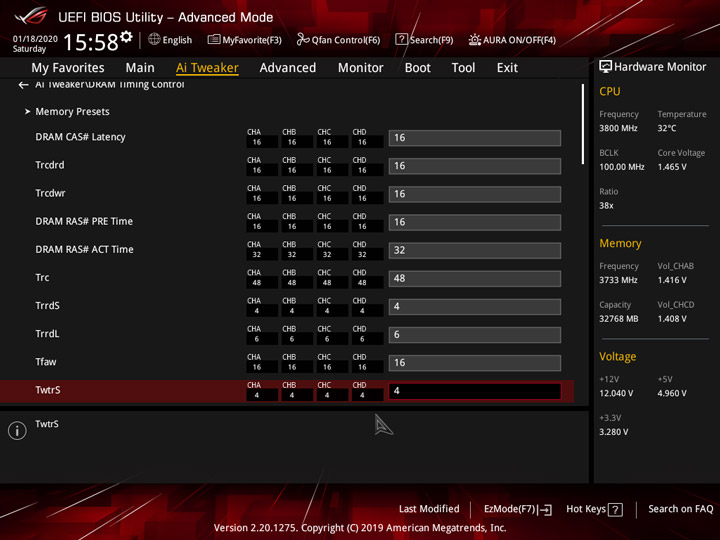Click DRAM CAS# Latency value field
720x540 pixels.
point(475,138)
